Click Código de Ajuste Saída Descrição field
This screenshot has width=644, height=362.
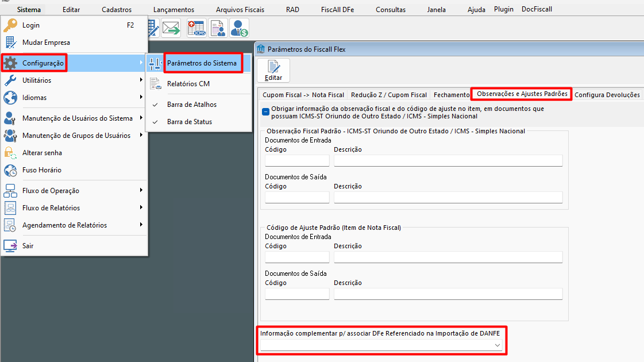click(448, 294)
